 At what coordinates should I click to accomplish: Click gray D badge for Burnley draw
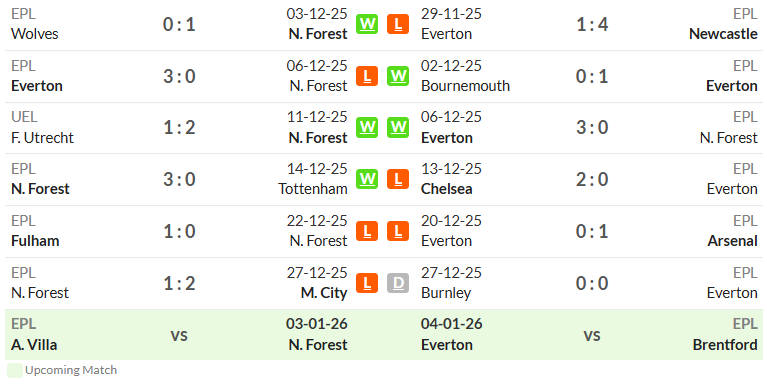398,283
